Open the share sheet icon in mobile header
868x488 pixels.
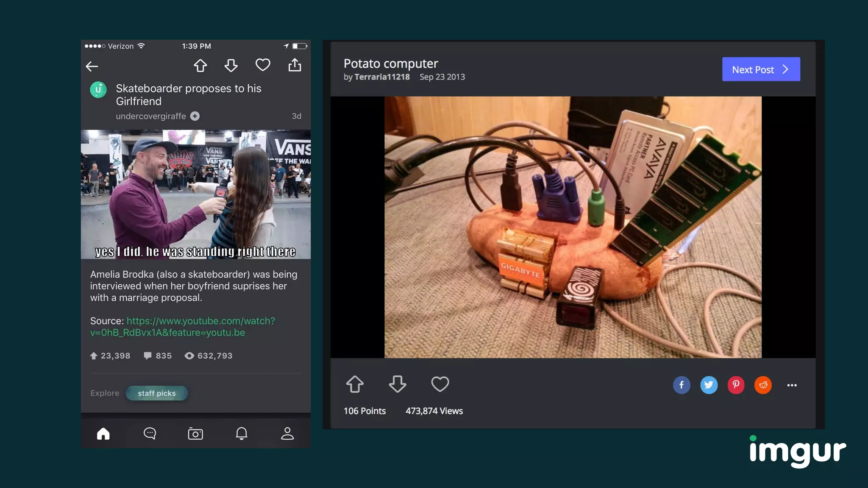tap(295, 65)
